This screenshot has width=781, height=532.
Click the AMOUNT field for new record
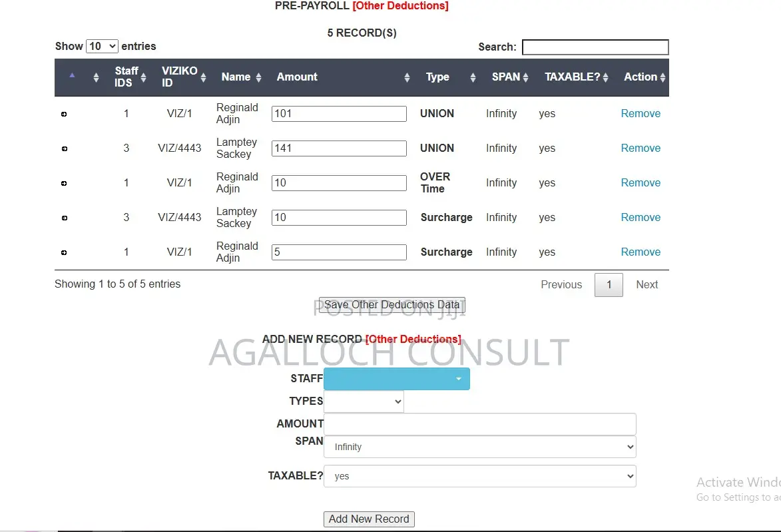tap(479, 424)
